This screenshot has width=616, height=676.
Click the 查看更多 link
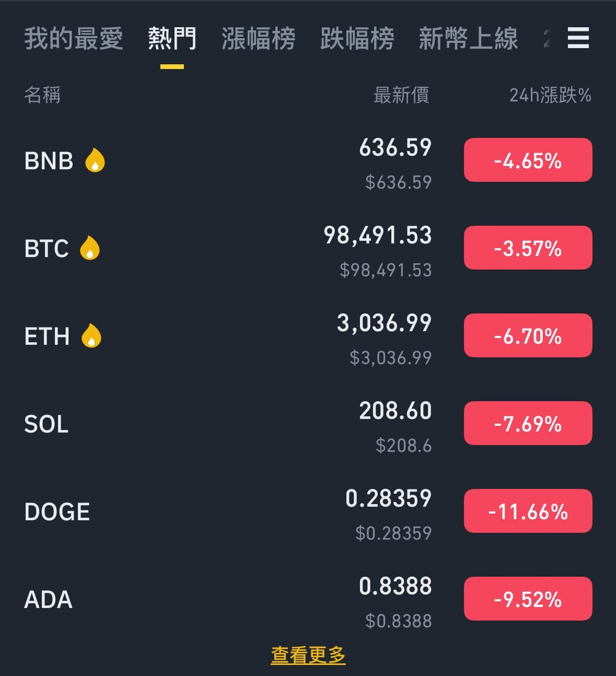(x=308, y=655)
